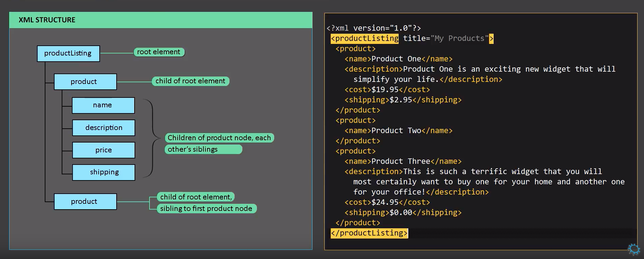The image size is (644, 259).
Task: Click the Product Three name line
Action: [x=403, y=161]
